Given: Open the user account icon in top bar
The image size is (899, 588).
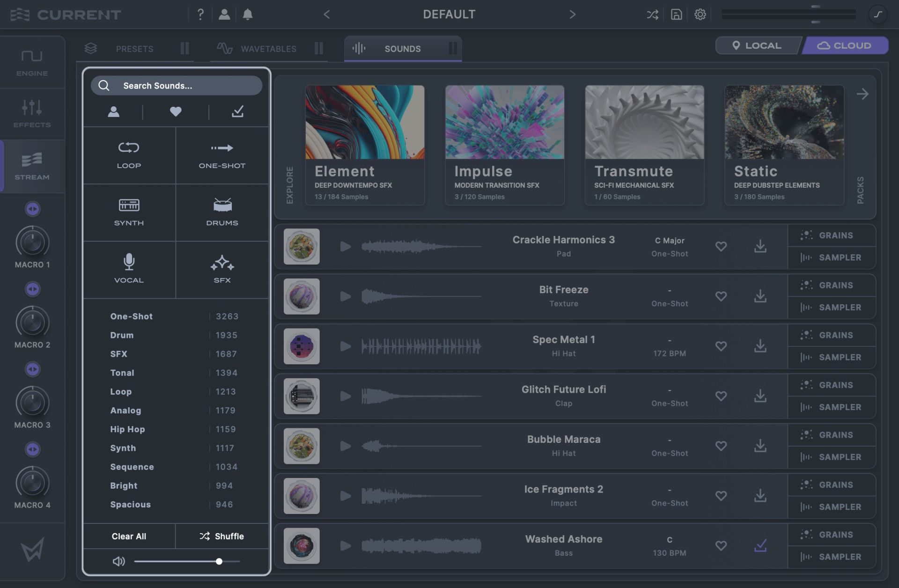Looking at the screenshot, I should pyautogui.click(x=224, y=15).
